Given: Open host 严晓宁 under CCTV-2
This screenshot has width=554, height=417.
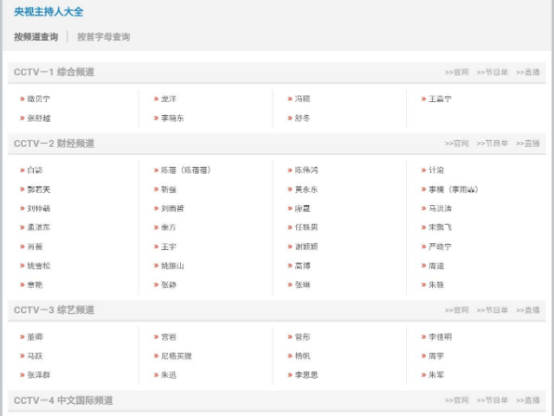Looking at the screenshot, I should coord(440,247).
